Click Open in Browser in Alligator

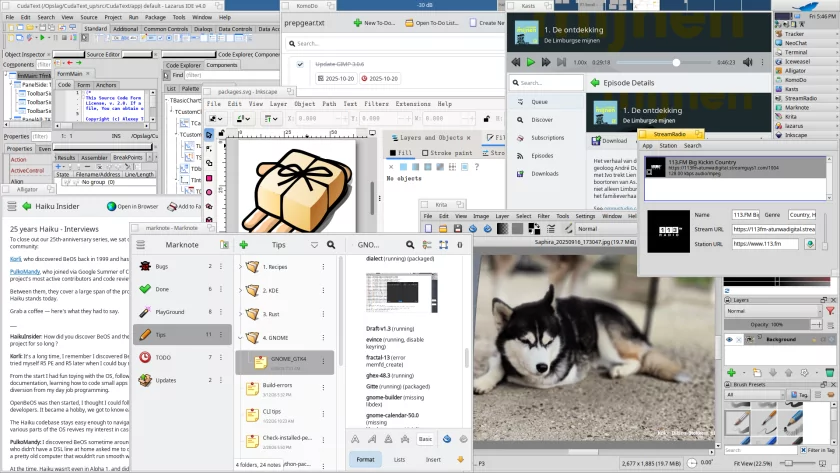pos(132,206)
